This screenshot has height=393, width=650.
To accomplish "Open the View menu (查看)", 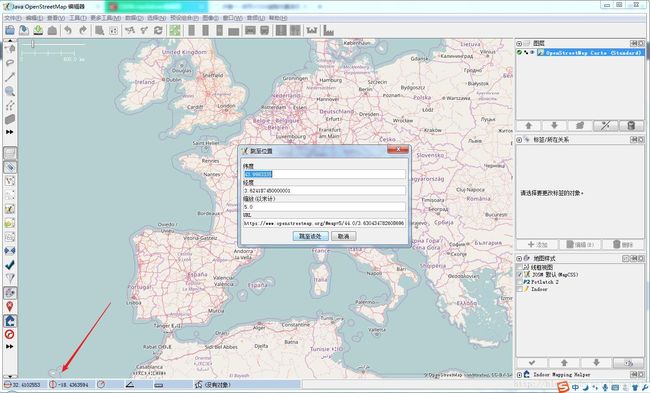I will pos(56,18).
